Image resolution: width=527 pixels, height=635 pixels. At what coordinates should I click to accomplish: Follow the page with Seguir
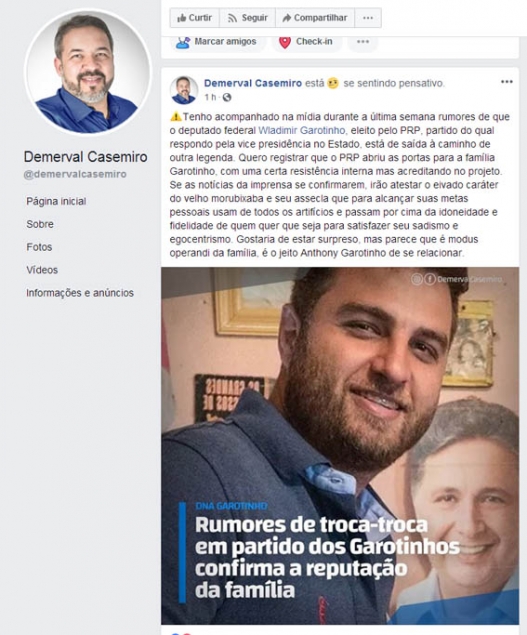(247, 18)
